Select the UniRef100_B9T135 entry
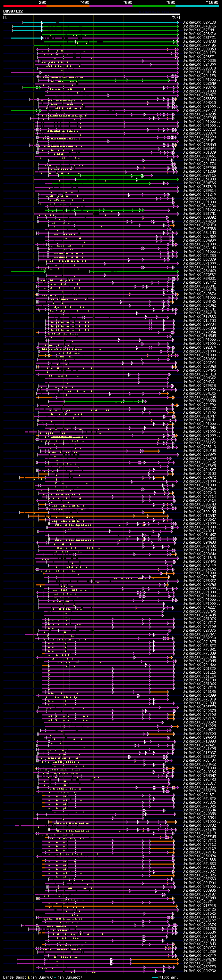 pos(199,72)
